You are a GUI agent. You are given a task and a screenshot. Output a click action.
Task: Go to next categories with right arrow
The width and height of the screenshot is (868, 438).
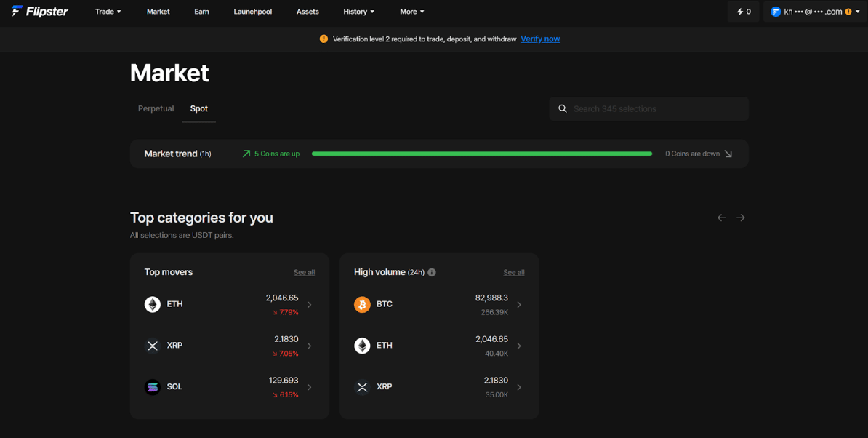click(740, 218)
